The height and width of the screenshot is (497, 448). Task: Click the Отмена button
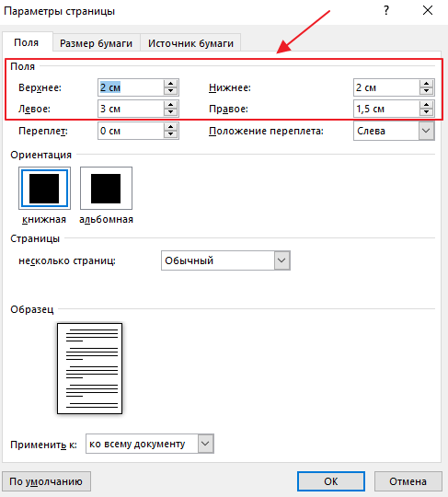[408, 481]
